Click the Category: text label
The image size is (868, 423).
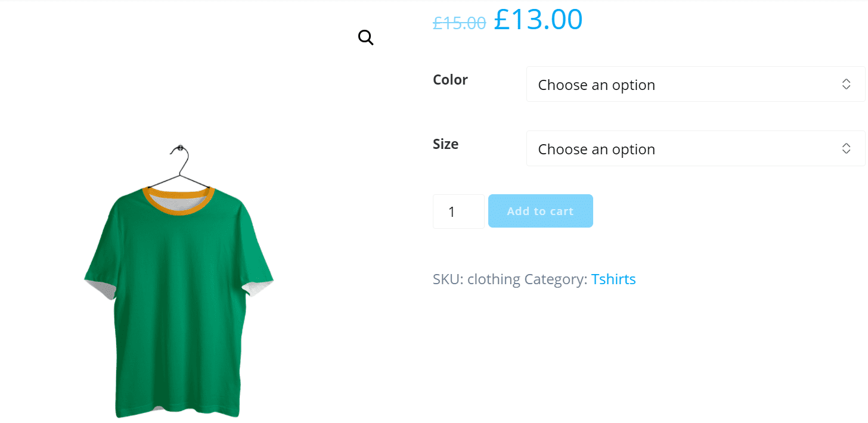tap(556, 279)
